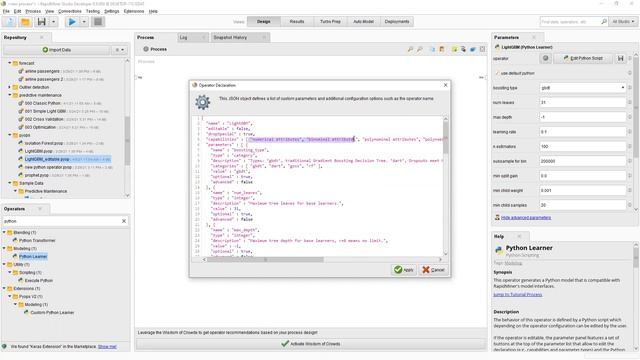The image size is (640, 360).
Task: Expand the Outlier detection folder
Action: pos(10,87)
